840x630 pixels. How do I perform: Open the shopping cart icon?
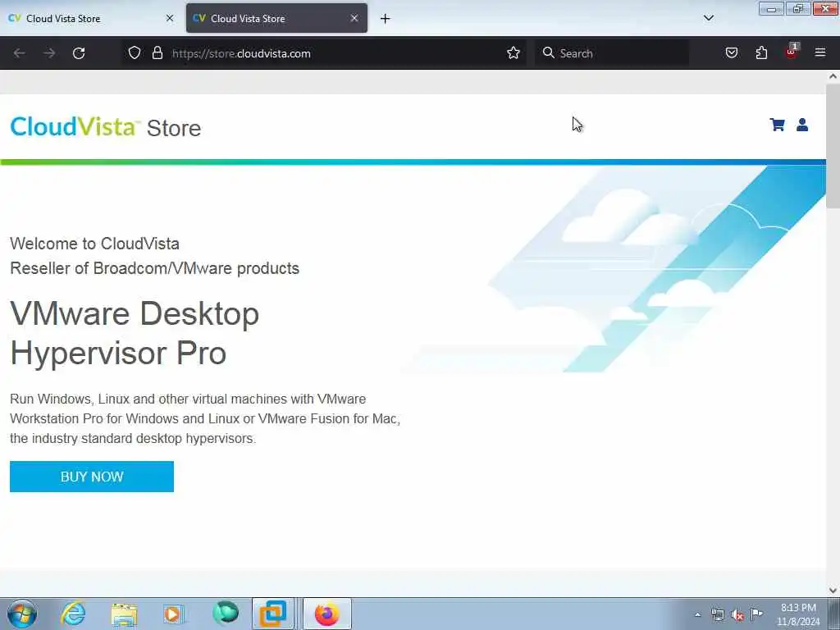tap(777, 125)
